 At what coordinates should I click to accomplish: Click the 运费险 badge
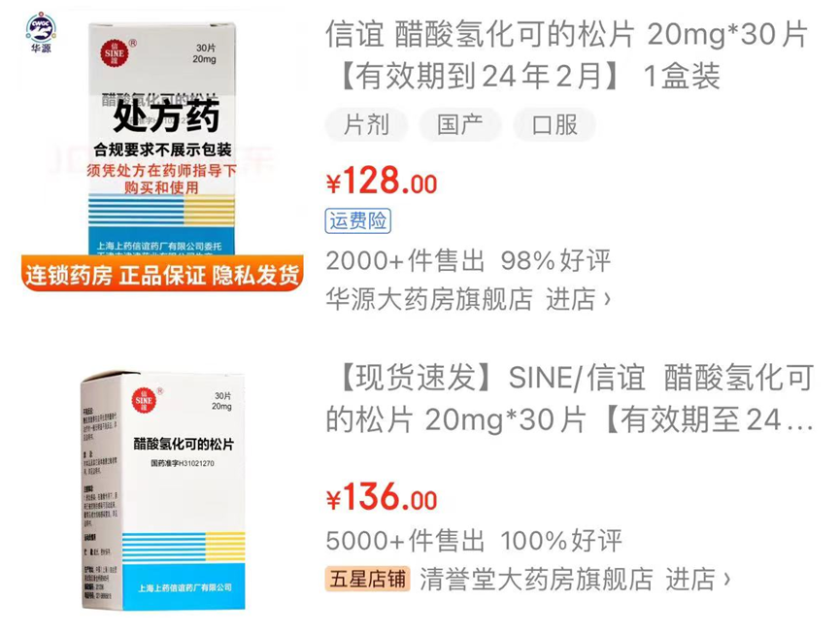pos(358,221)
